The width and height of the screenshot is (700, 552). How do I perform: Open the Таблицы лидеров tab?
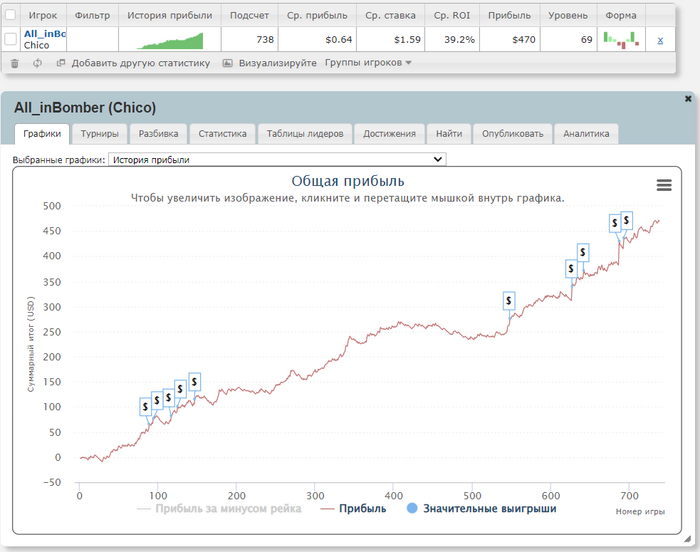coord(305,134)
